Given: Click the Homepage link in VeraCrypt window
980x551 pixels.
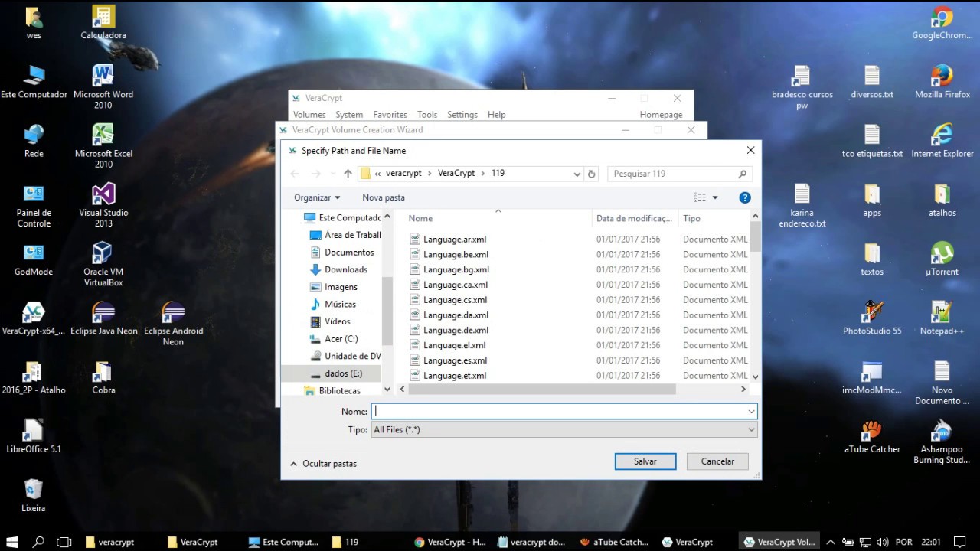Looking at the screenshot, I should point(661,115).
